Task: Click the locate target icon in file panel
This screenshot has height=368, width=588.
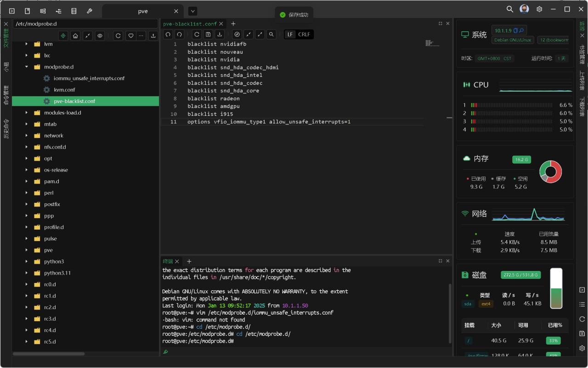Action: (x=63, y=35)
